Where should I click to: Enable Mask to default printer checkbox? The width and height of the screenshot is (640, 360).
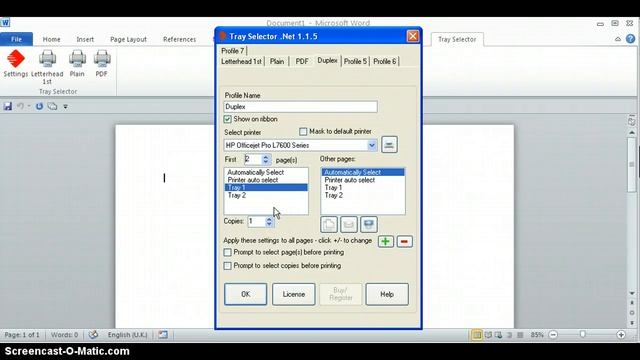coord(303,131)
